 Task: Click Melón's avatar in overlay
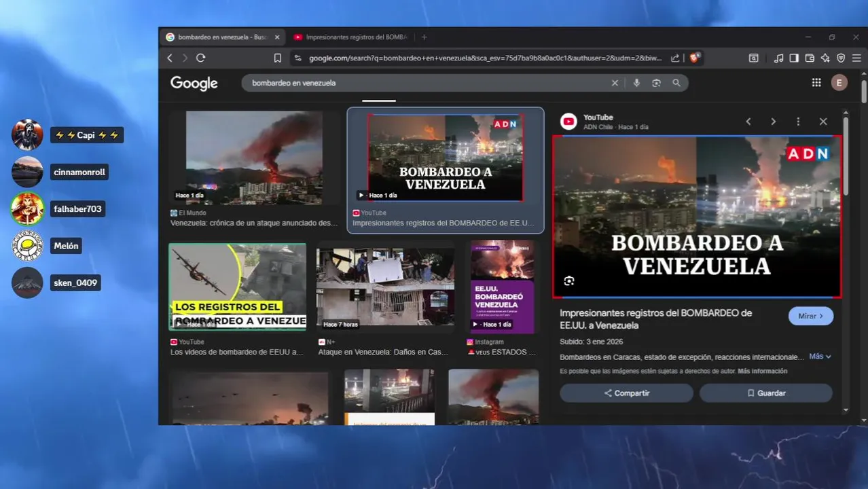[27, 245]
